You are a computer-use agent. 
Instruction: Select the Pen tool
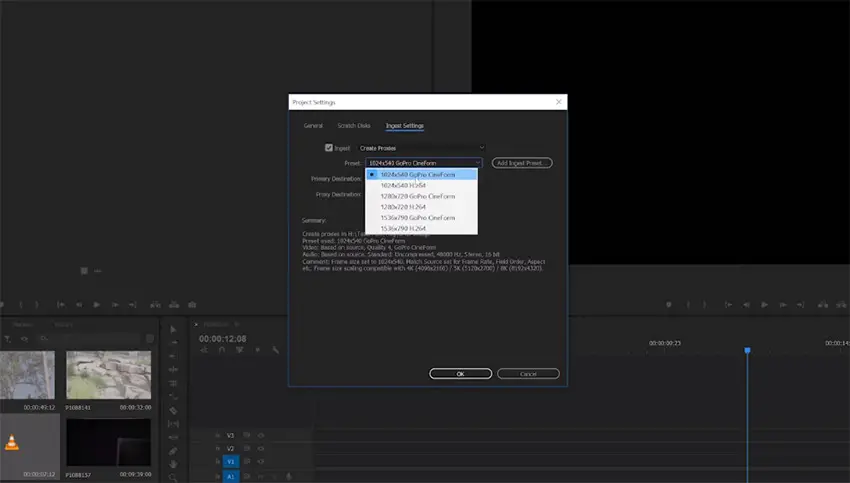click(x=173, y=451)
